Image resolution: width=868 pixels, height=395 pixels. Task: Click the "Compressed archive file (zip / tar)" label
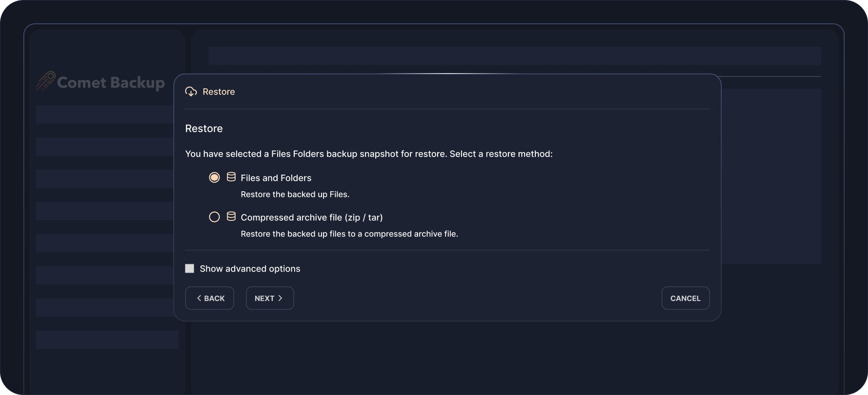(311, 217)
